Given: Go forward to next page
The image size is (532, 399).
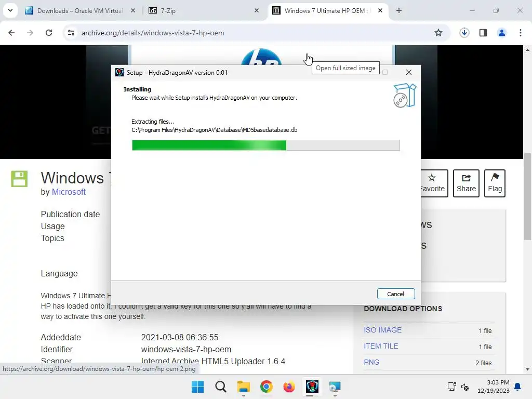Looking at the screenshot, I should pos(30,33).
